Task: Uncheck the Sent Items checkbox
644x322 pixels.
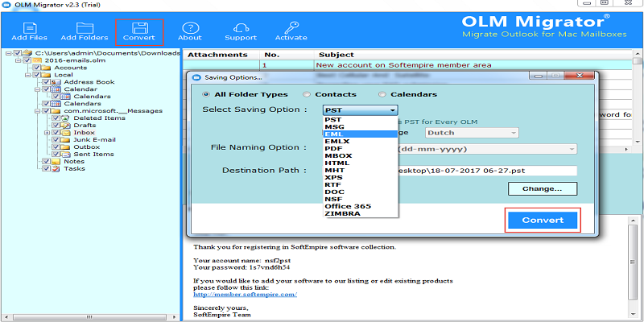Action: 56,154
